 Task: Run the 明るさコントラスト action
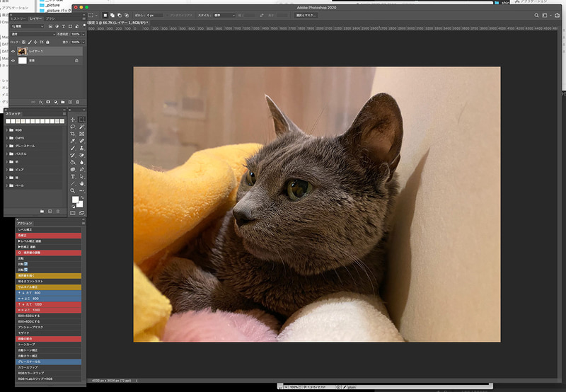49,282
